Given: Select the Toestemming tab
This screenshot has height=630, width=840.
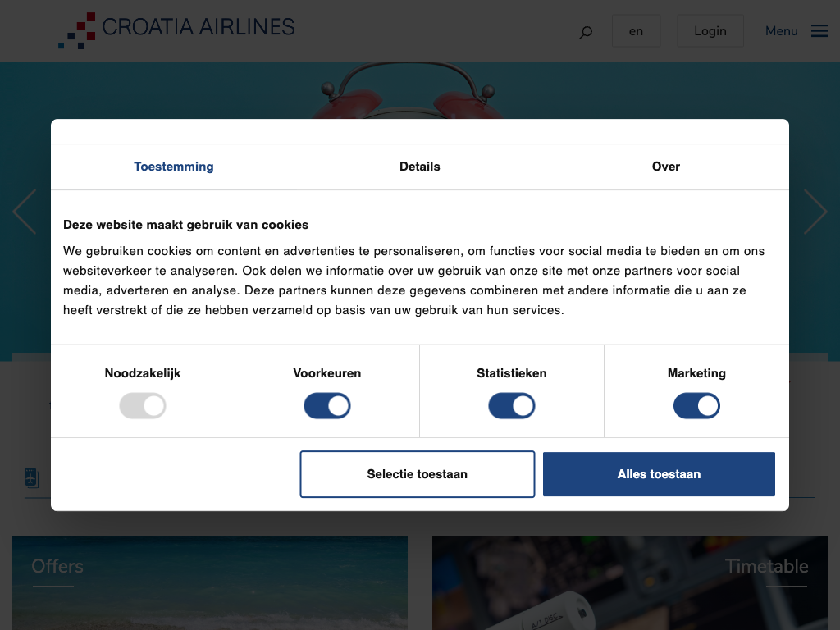Looking at the screenshot, I should pos(174,167).
